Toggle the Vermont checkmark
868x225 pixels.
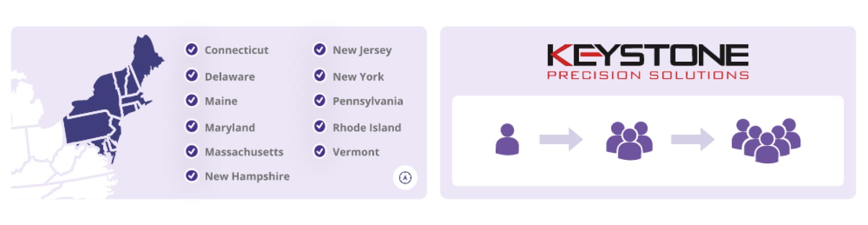320,151
